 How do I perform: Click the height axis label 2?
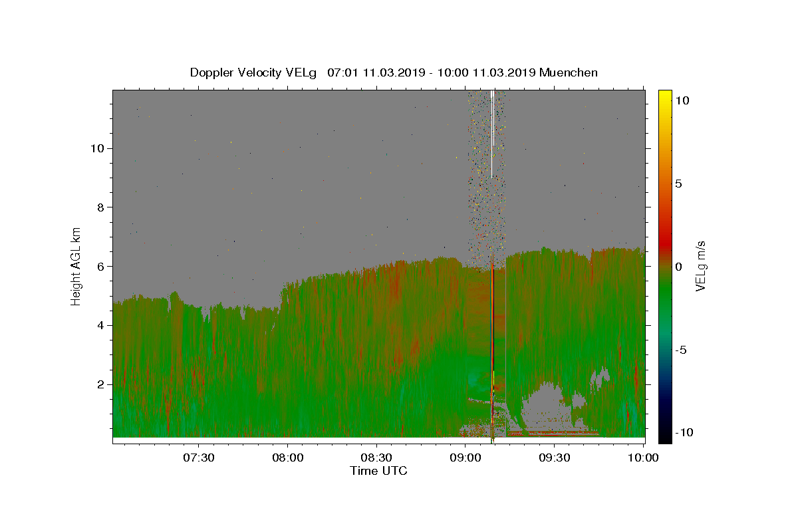(101, 384)
